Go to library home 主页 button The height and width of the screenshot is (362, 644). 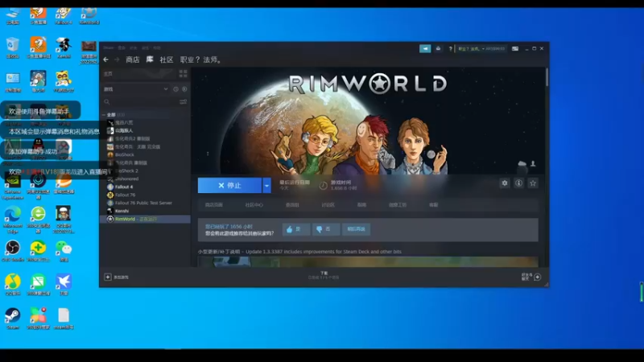click(x=138, y=73)
